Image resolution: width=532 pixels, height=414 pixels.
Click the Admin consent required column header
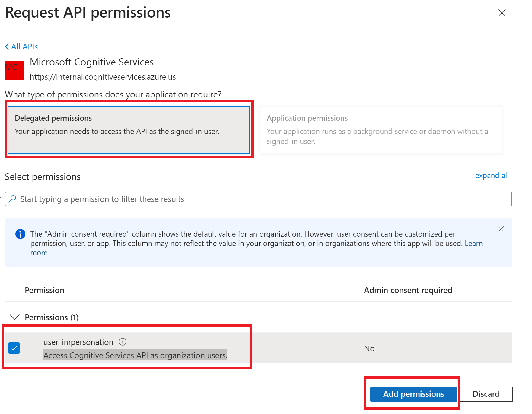[408, 290]
